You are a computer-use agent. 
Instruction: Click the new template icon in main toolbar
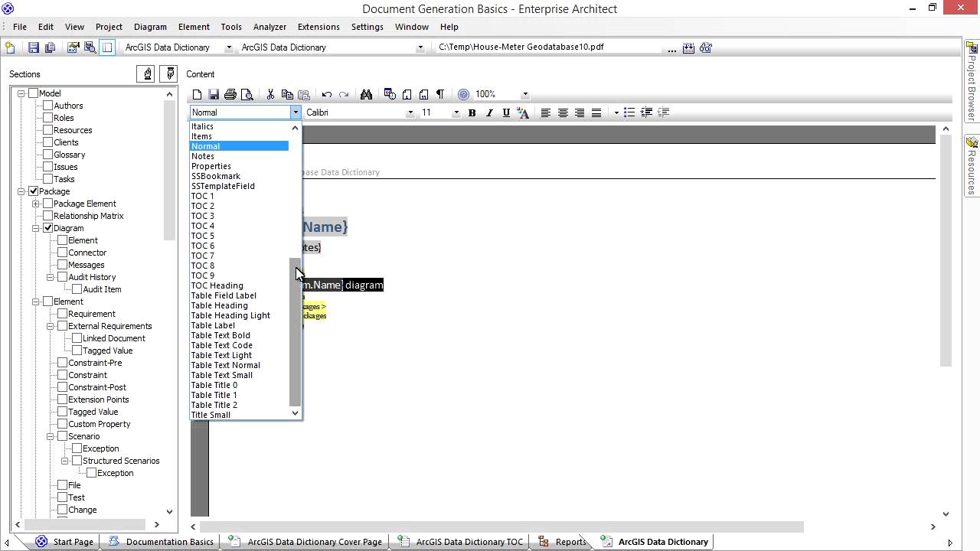[x=10, y=47]
